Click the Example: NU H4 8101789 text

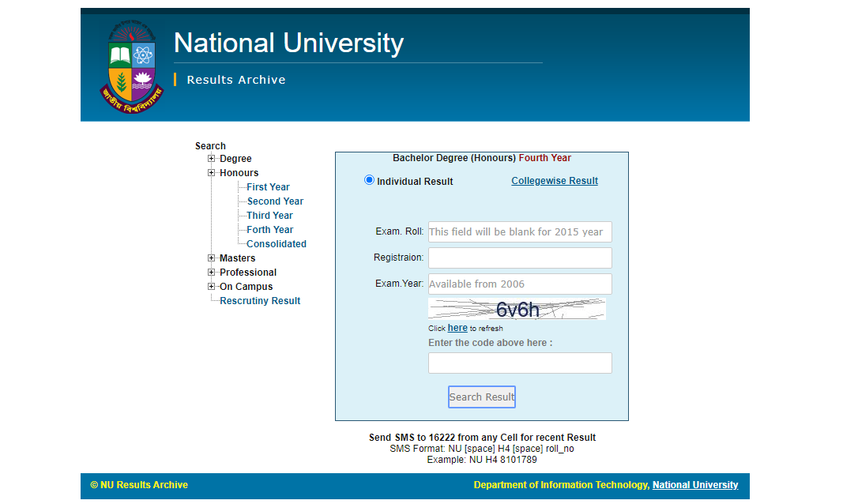click(482, 460)
